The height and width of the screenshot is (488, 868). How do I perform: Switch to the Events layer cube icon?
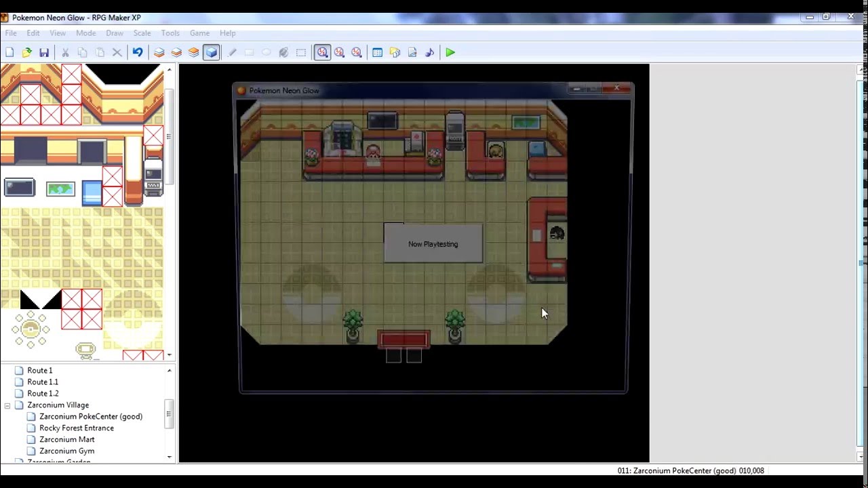coord(211,52)
